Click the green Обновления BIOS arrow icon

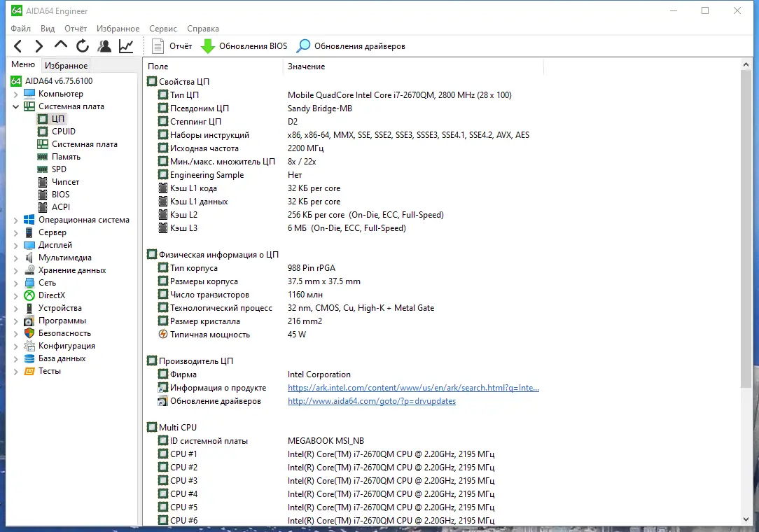point(207,45)
